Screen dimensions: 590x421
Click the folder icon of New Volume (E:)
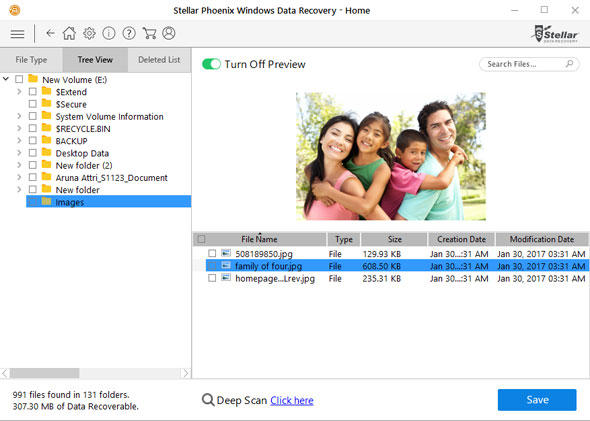(33, 79)
